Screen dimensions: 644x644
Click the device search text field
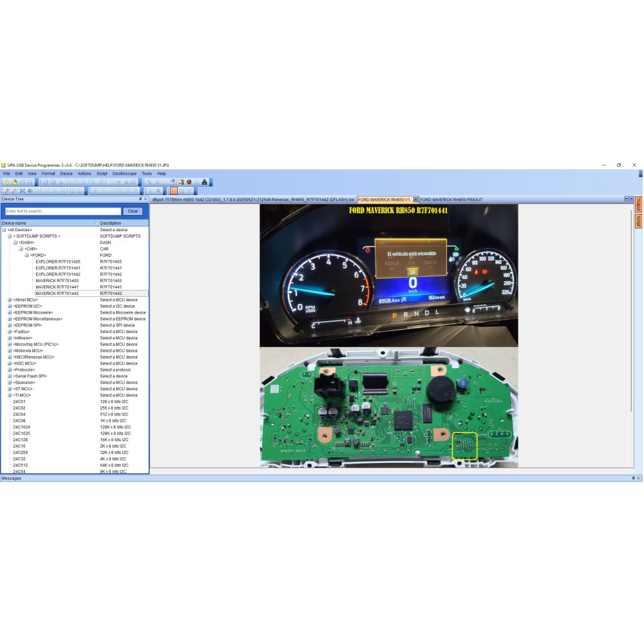63,211
